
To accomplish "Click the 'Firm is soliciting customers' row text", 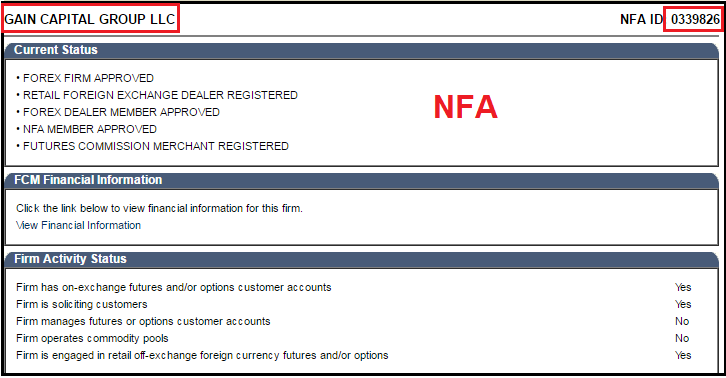I will [81, 304].
